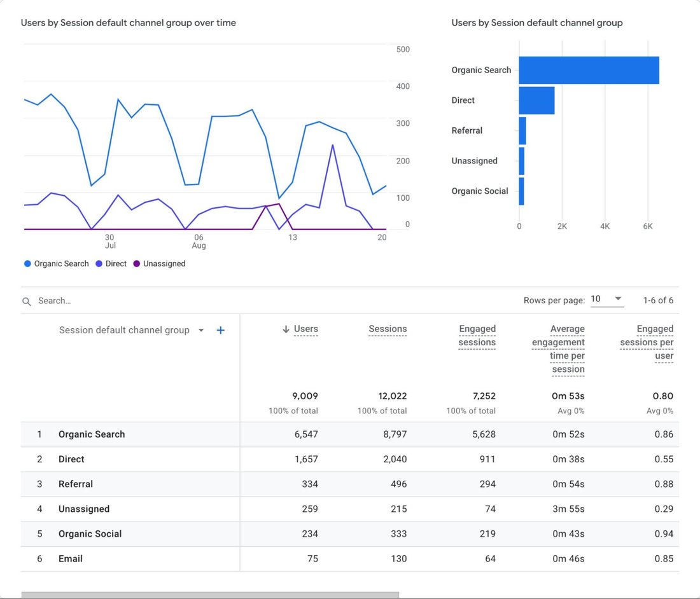Open the Rows per page dropdown
700x599 pixels.
click(598, 298)
